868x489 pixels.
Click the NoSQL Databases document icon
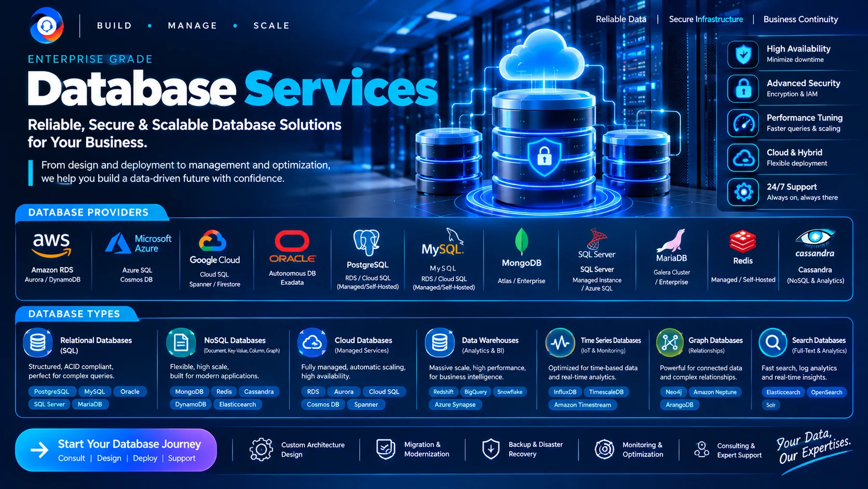(x=181, y=343)
